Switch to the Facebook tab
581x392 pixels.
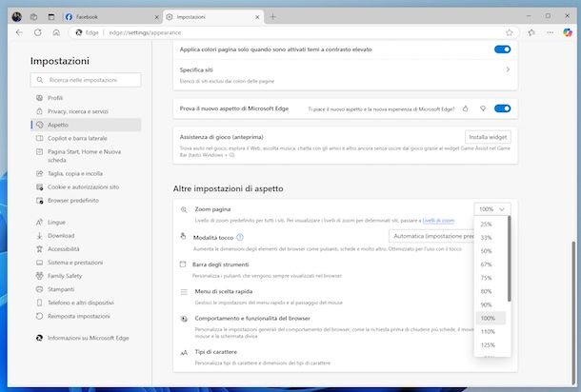coord(111,17)
